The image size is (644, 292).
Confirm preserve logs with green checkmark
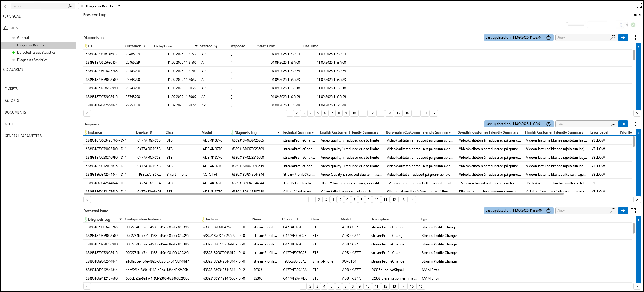click(x=633, y=25)
